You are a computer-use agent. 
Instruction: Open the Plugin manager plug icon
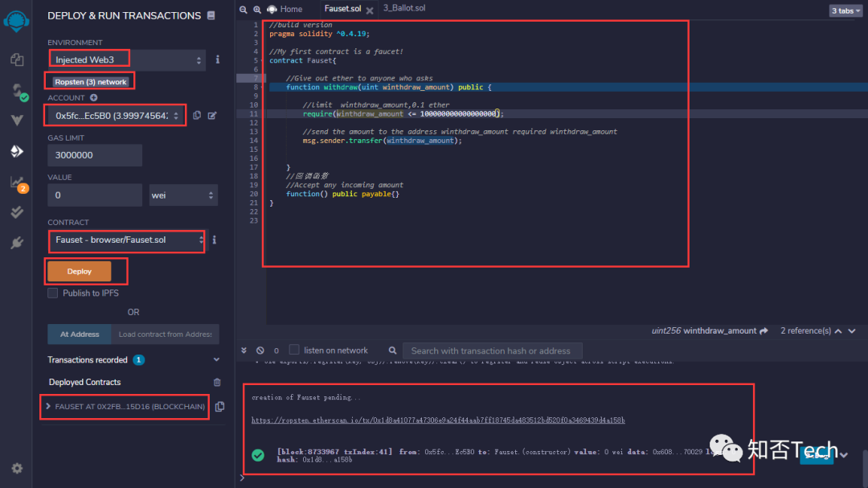(x=17, y=243)
